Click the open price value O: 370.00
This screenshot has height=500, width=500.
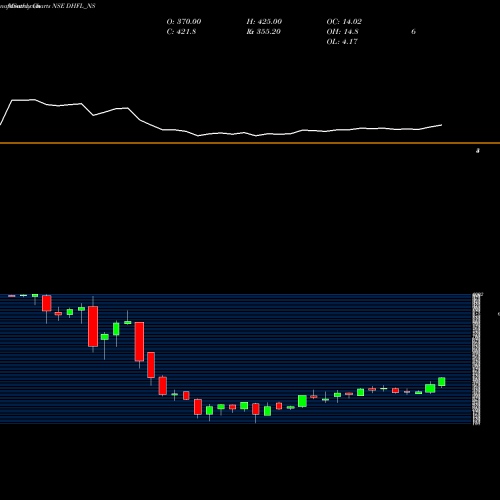184,22
